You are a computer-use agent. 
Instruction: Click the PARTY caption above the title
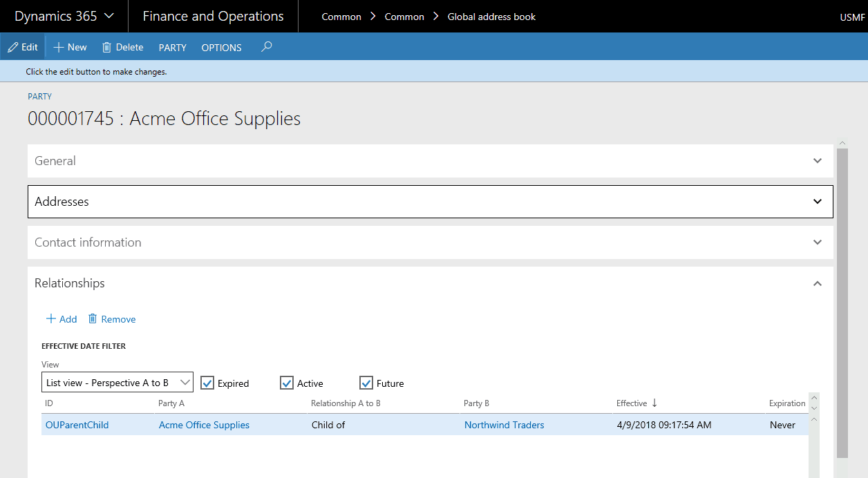39,97
